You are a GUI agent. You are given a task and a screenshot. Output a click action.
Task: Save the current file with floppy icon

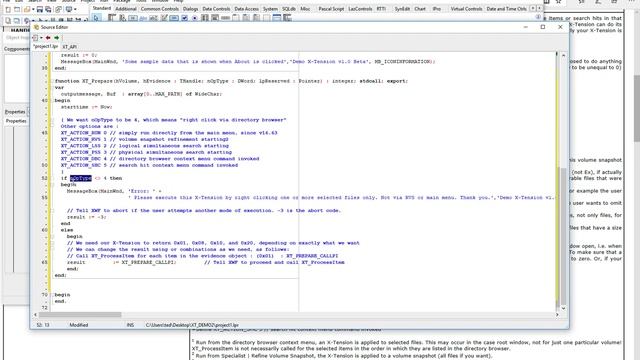[x=40, y=9]
